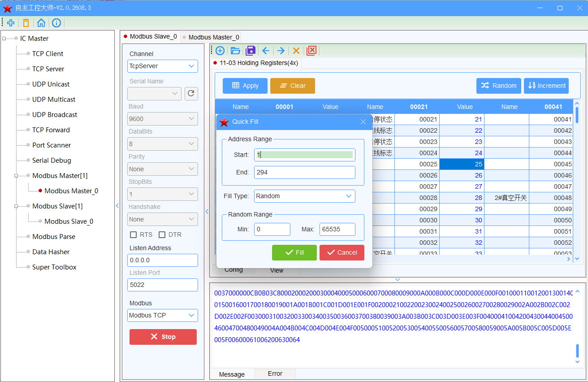The height and width of the screenshot is (382, 588).
Task: Go to home via house icon
Action: 41,23
